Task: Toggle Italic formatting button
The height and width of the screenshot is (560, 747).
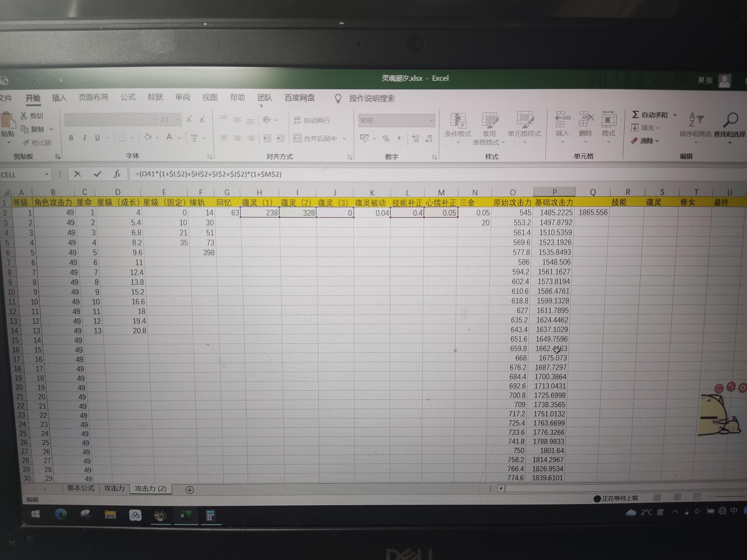Action: [x=84, y=138]
